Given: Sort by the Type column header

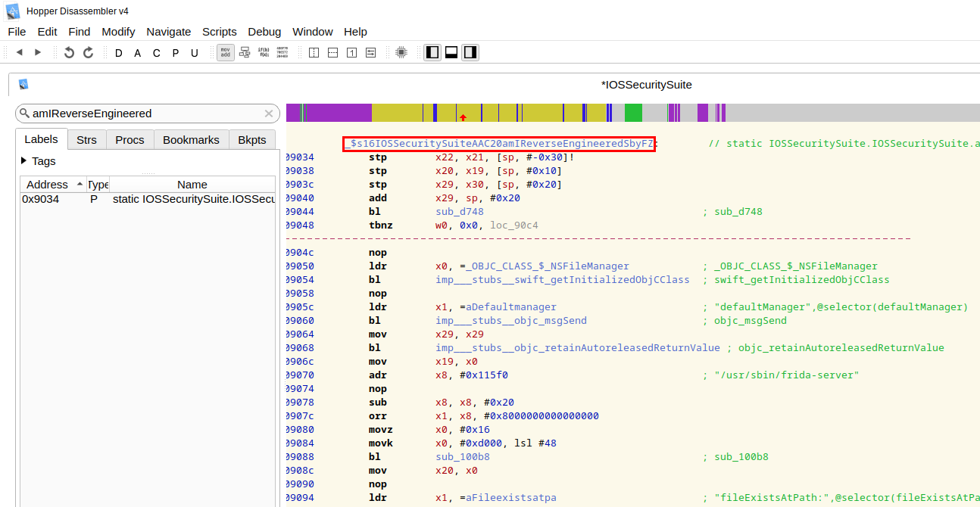Looking at the screenshot, I should 98,185.
